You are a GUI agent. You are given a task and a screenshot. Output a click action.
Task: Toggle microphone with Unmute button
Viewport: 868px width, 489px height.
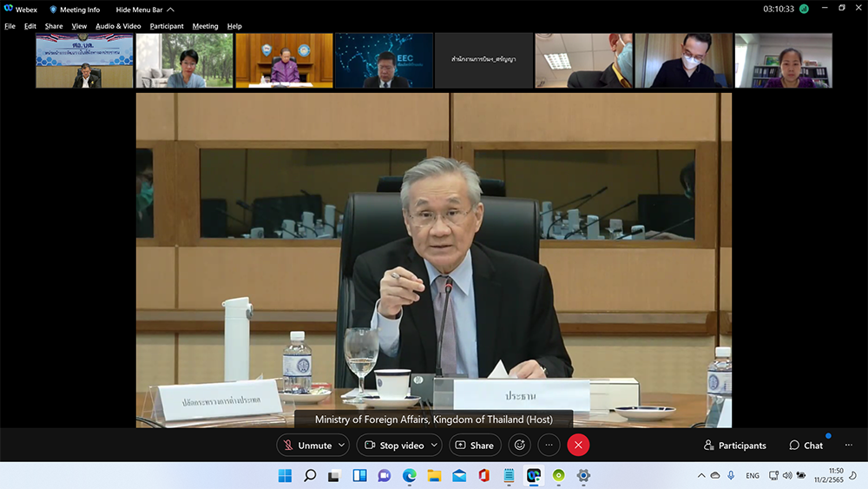click(x=307, y=446)
